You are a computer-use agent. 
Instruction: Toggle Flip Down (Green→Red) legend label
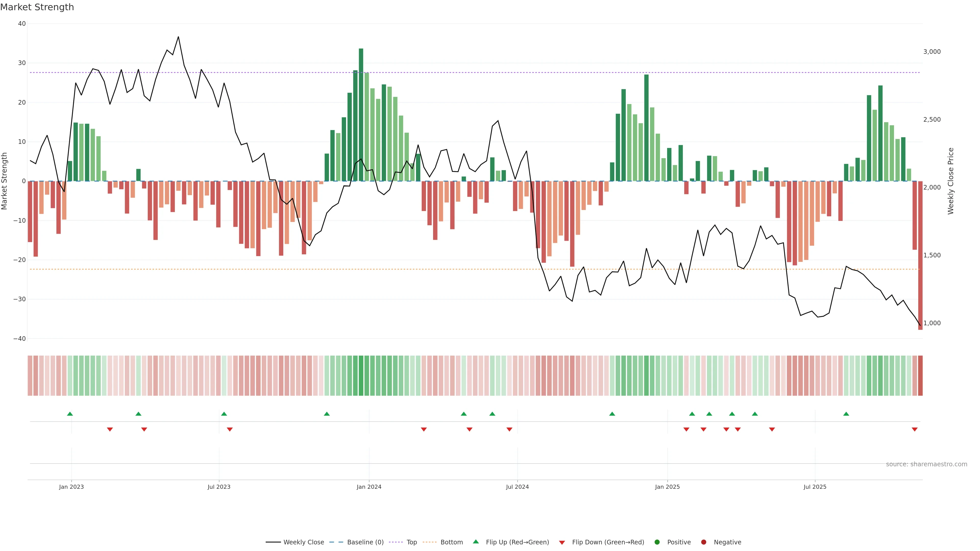[608, 542]
